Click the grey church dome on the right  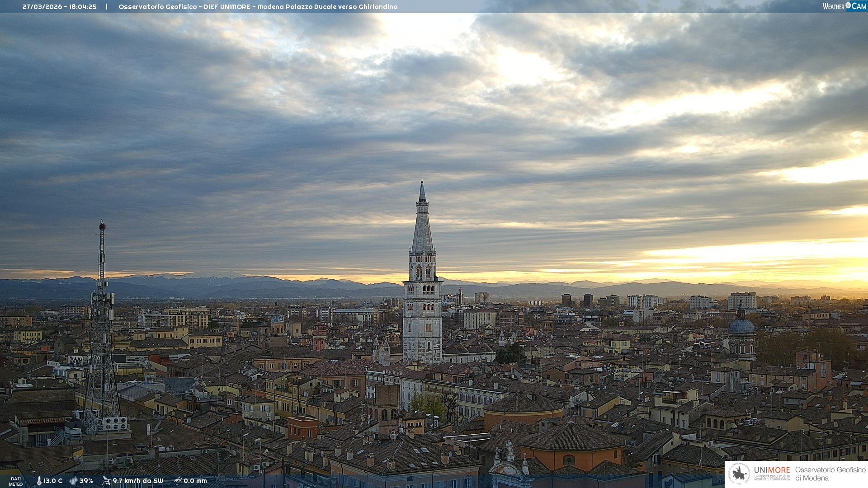pyautogui.click(x=741, y=325)
